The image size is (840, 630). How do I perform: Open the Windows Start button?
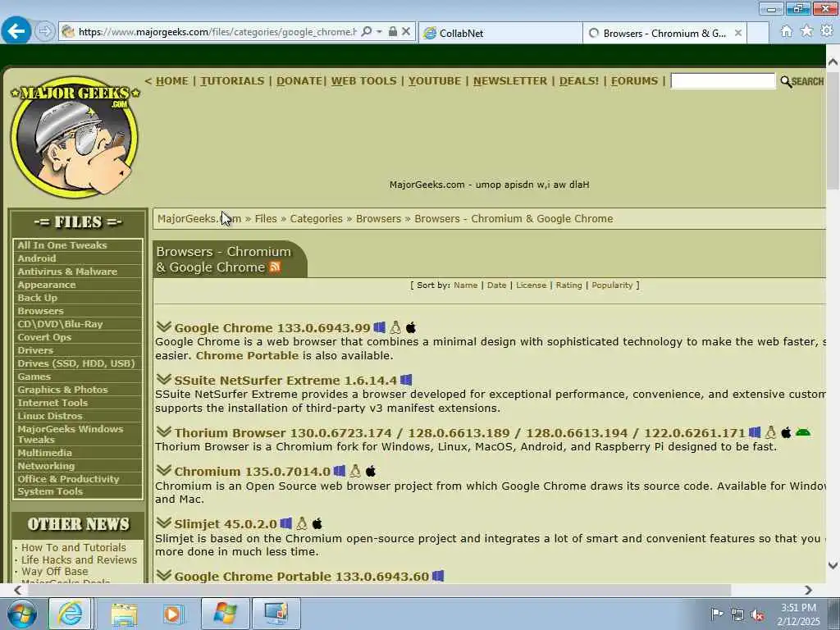[22, 614]
